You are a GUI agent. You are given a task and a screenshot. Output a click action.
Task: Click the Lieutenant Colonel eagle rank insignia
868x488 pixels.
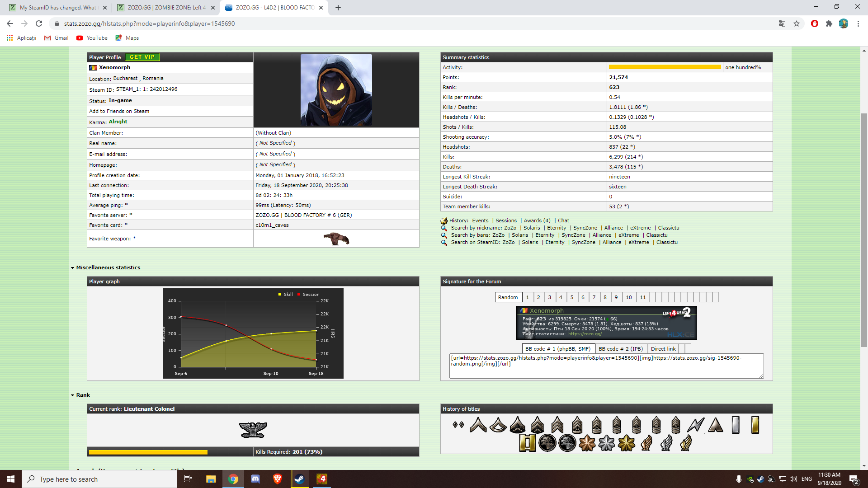tap(253, 430)
